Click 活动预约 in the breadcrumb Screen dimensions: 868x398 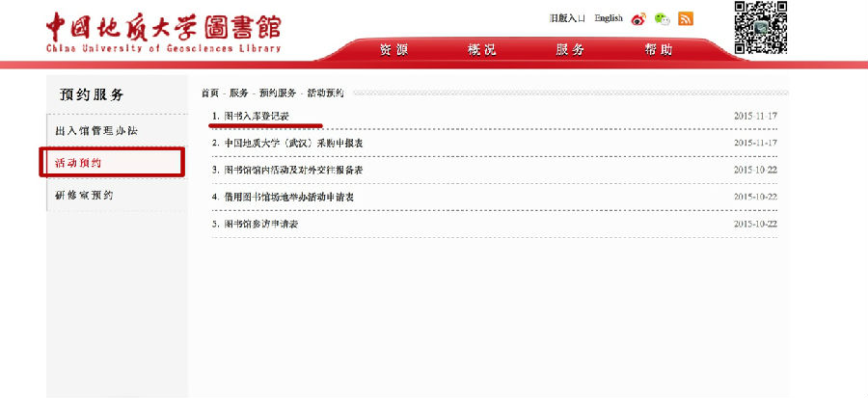(326, 93)
